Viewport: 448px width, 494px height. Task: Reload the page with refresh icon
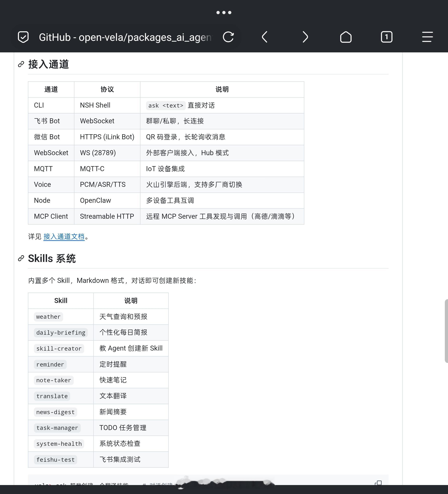click(x=228, y=37)
